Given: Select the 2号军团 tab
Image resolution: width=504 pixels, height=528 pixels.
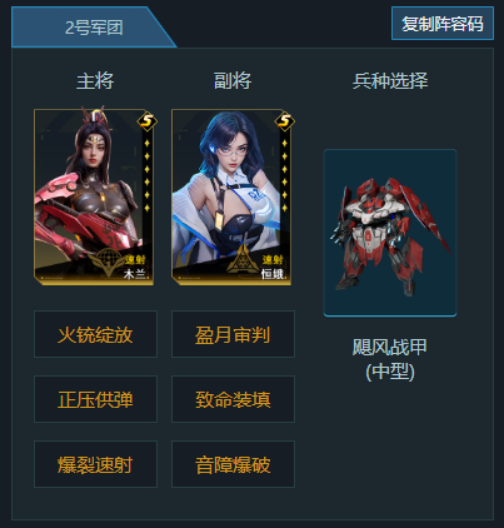Looking at the screenshot, I should click(x=94, y=27).
